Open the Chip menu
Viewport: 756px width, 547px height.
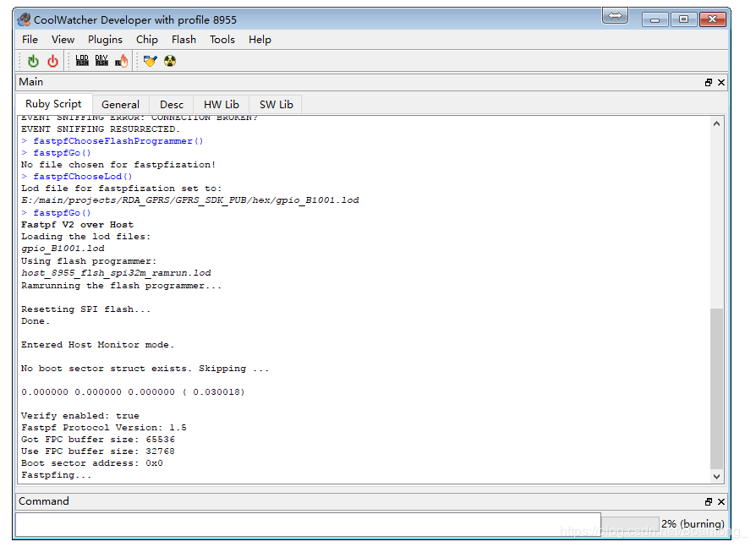146,40
